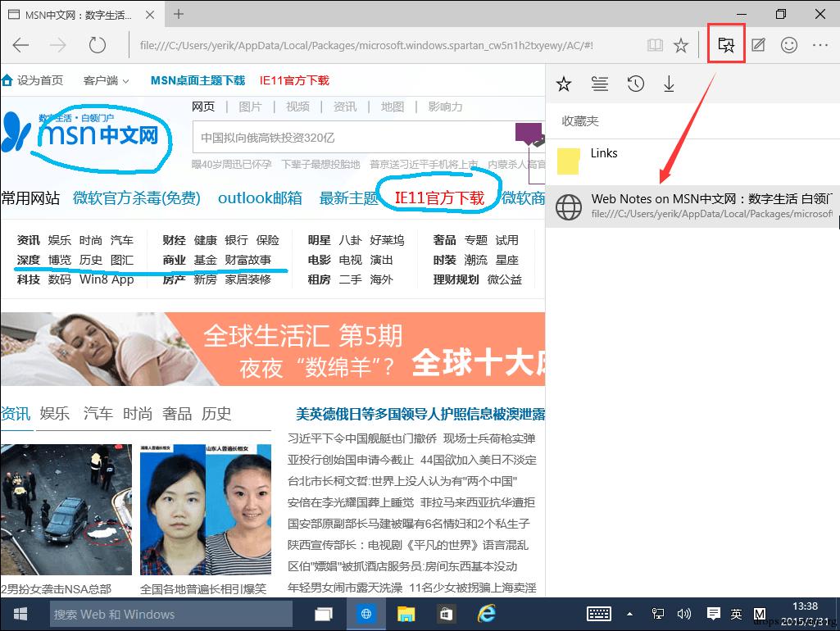Open circled IE11官方下载 link
This screenshot has height=631, width=840.
(x=439, y=198)
